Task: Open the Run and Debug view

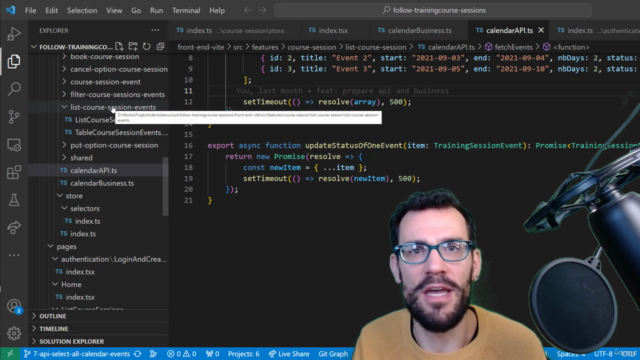Action: click(x=13, y=34)
